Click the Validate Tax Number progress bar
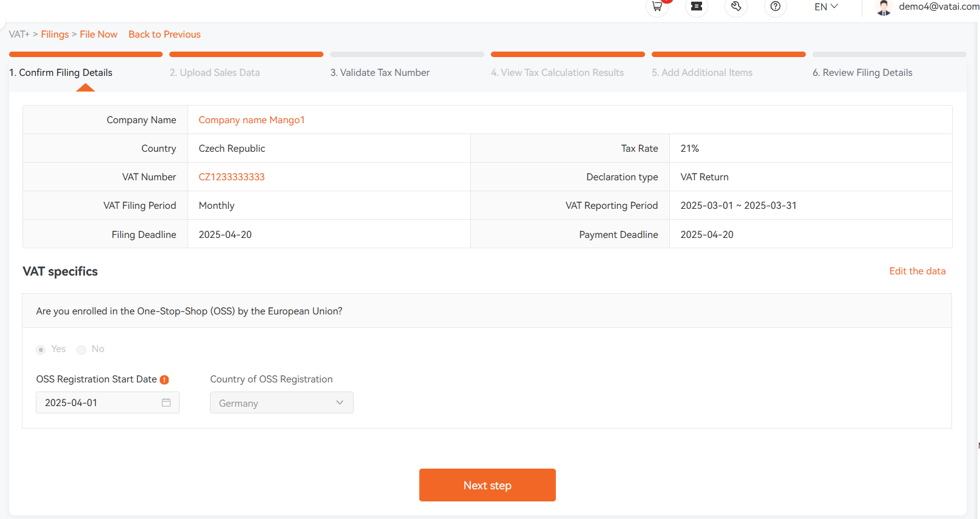 pos(407,55)
